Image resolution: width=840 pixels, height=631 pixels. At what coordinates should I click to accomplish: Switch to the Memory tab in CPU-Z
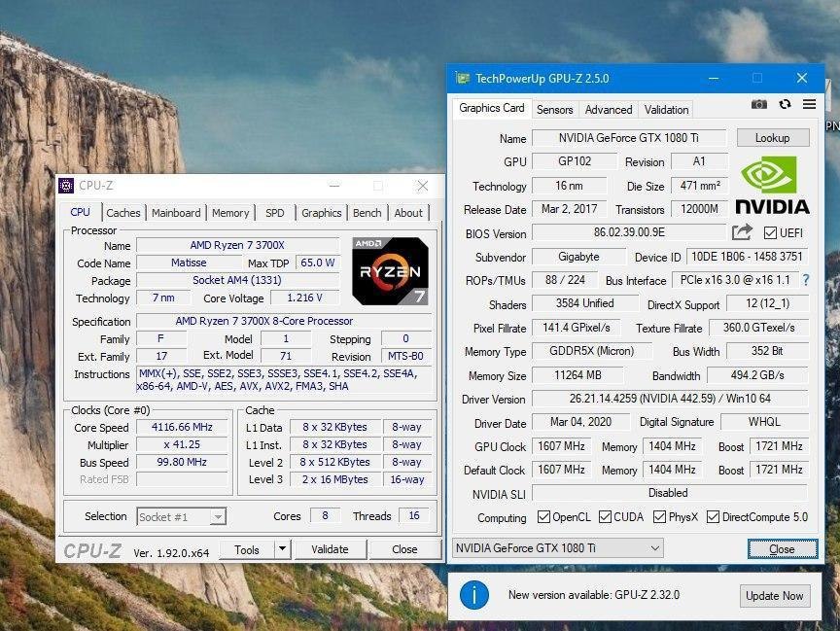230,213
